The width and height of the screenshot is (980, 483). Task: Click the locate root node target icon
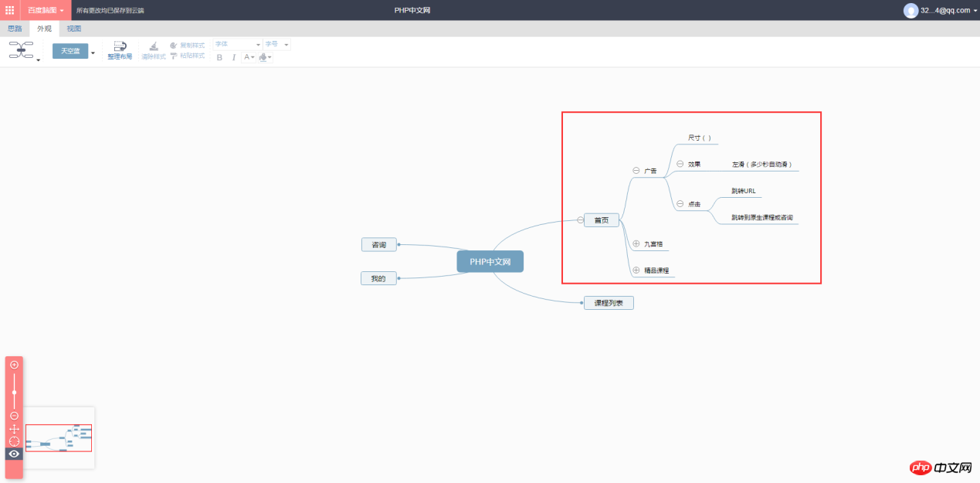click(14, 441)
